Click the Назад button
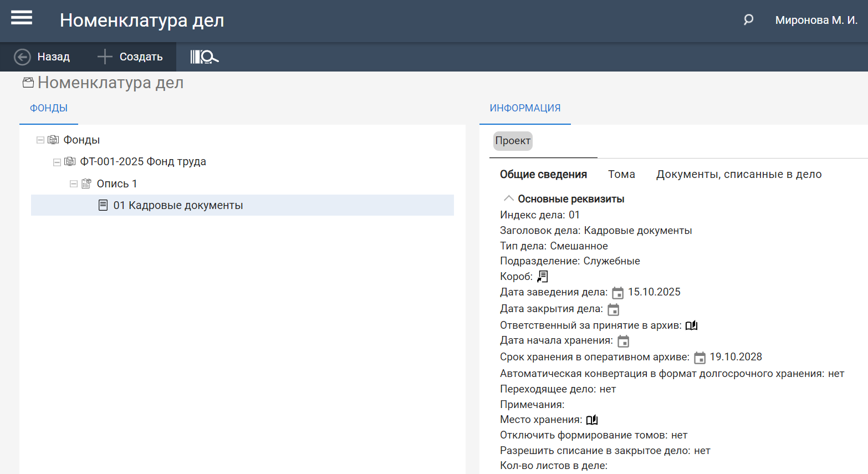868x474 pixels. click(x=42, y=57)
